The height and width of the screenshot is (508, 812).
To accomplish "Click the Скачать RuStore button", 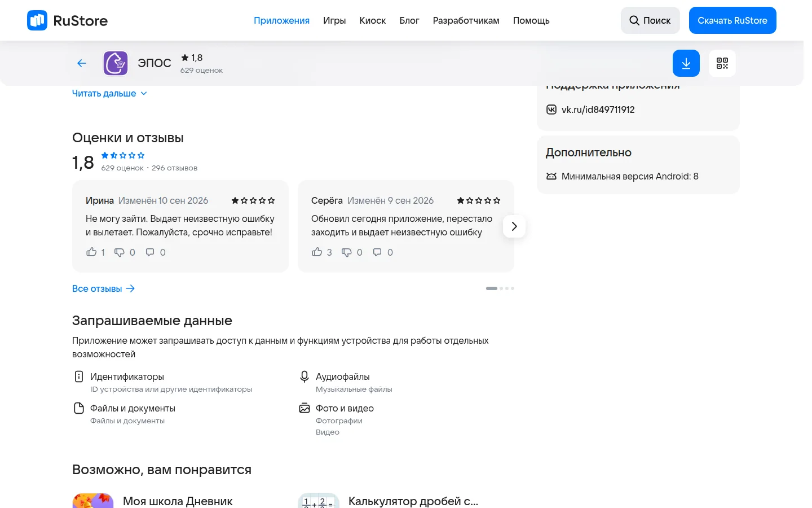I will (732, 20).
